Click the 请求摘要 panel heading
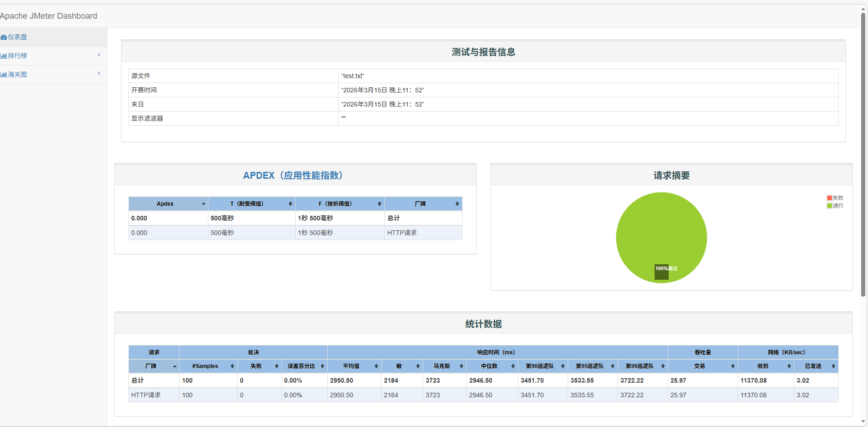 point(671,176)
